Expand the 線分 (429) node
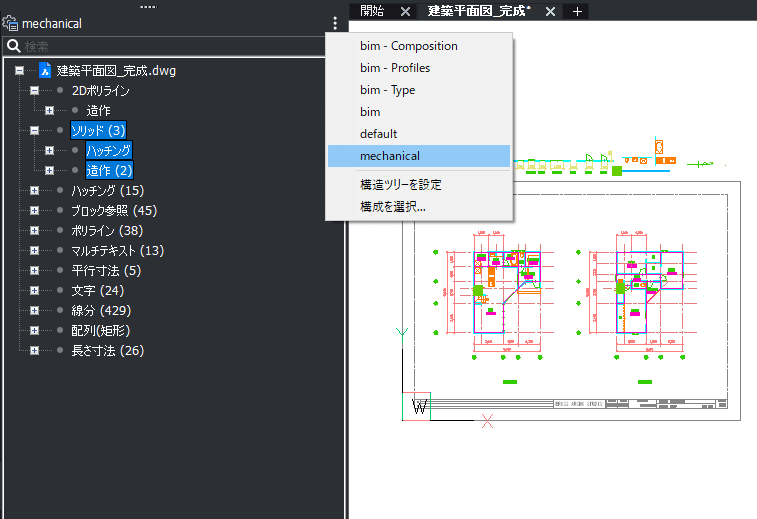The height and width of the screenshot is (519, 757). tap(34, 311)
